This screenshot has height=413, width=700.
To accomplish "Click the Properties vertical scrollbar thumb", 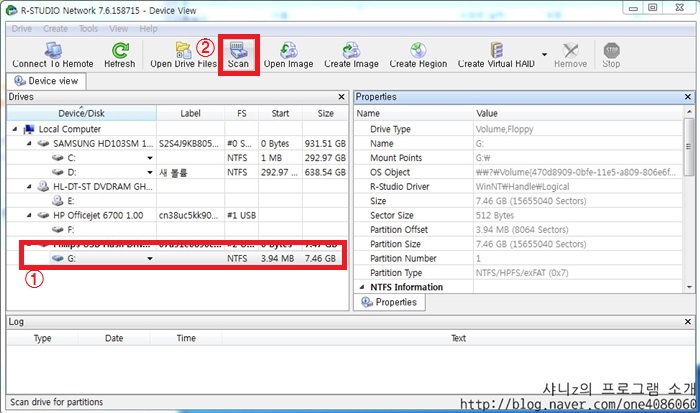I will click(x=689, y=146).
